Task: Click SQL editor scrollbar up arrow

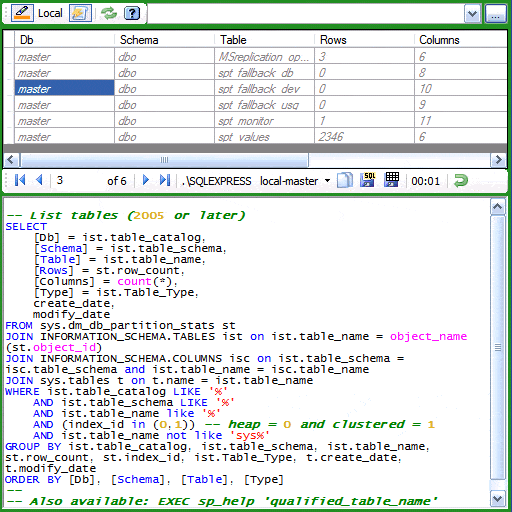Action: tap(498, 207)
